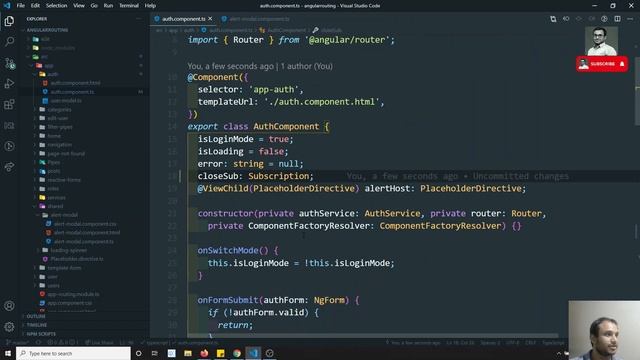
Task: Switch to the auth.component.ts tab
Action: [x=183, y=19]
